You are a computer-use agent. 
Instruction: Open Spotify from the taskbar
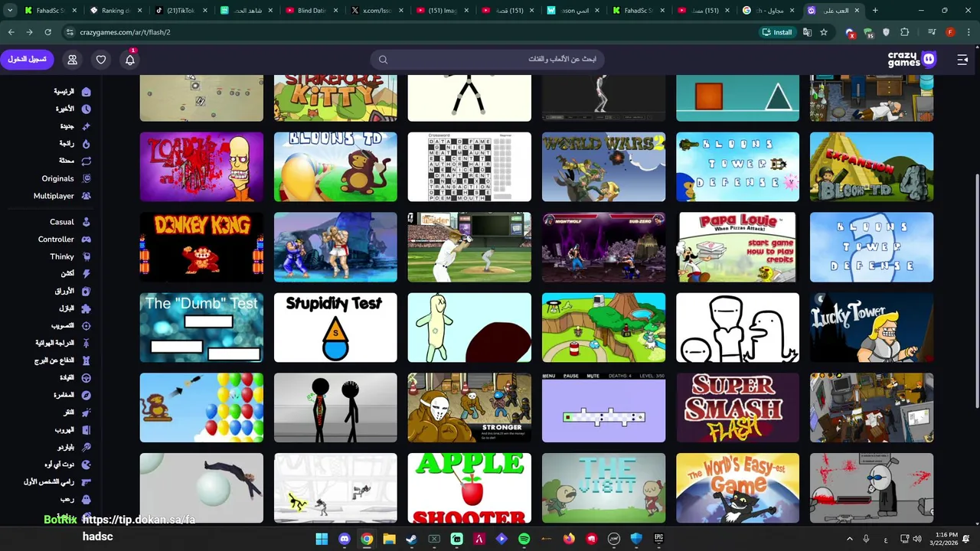[524, 539]
